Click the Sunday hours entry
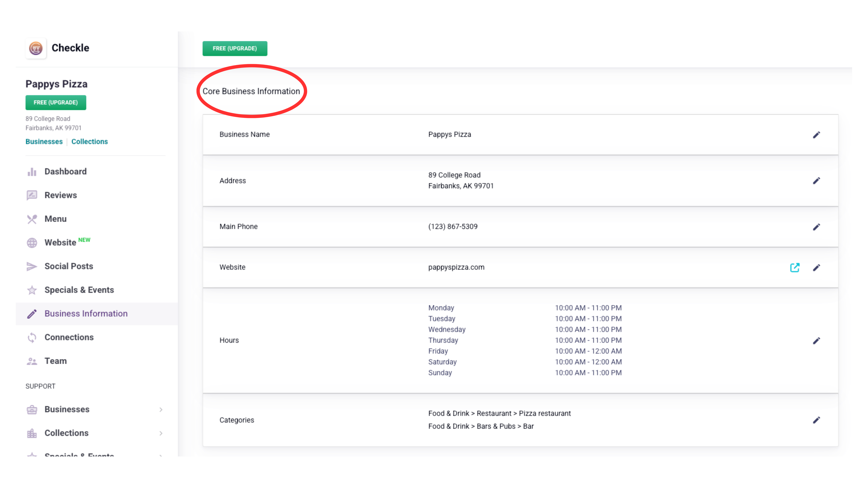868x488 pixels. tap(525, 373)
